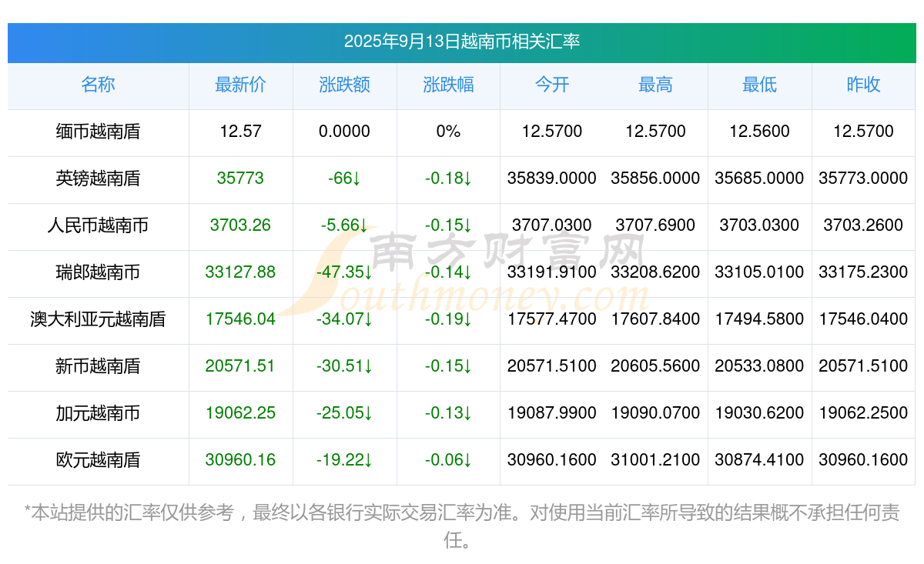Viewport: 924px width, 564px height.
Task: Click latest price 12.57
Action: pyautogui.click(x=240, y=132)
